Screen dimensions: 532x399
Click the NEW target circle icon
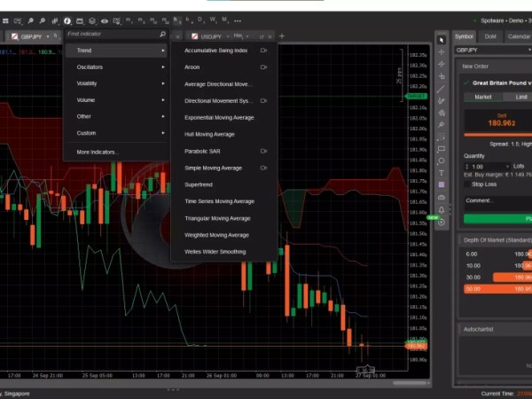click(x=442, y=223)
